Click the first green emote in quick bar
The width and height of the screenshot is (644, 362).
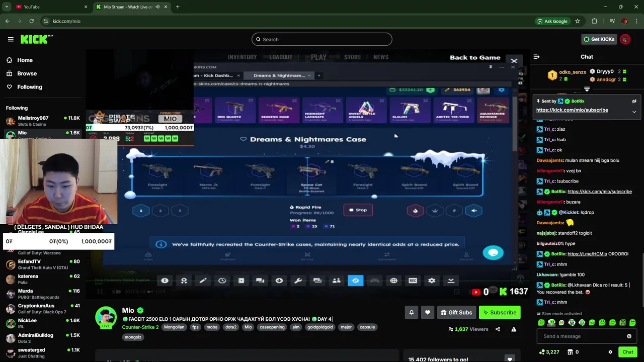[541, 323]
